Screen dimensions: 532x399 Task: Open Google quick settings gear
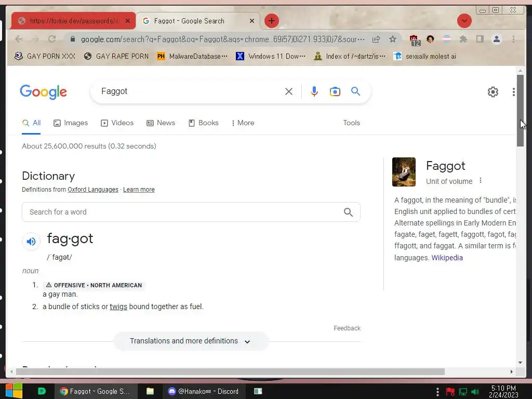[x=493, y=91]
